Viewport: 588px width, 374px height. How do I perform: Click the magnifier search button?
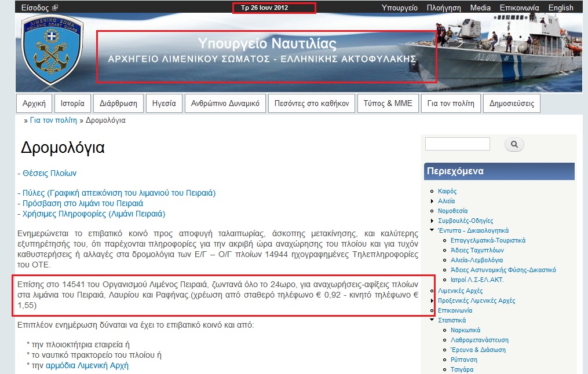click(514, 145)
